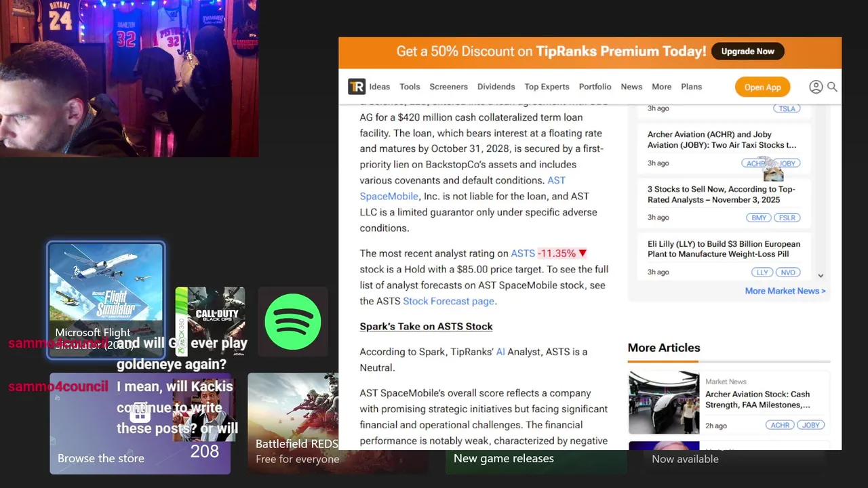The image size is (868, 488).
Task: Open the user account profile icon
Action: pyautogui.click(x=816, y=87)
